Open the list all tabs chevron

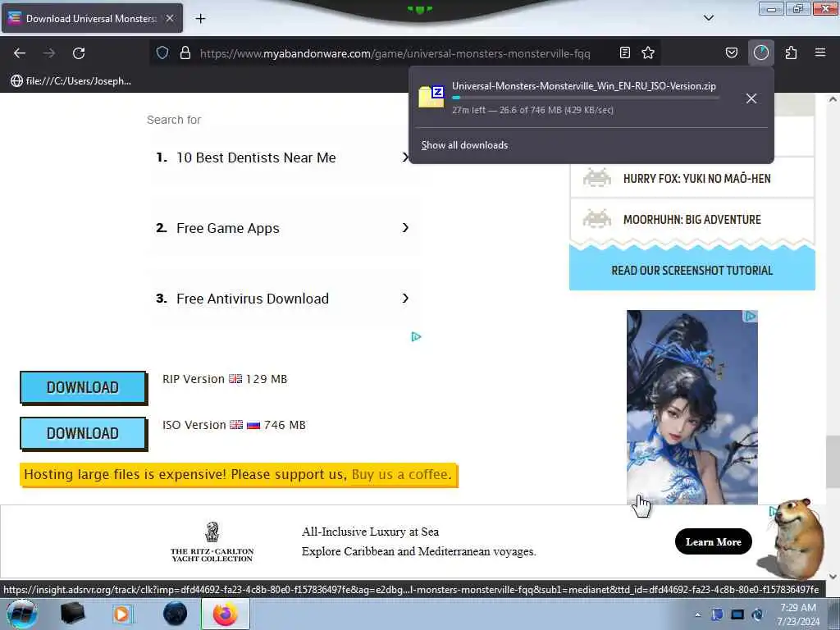[x=709, y=18]
